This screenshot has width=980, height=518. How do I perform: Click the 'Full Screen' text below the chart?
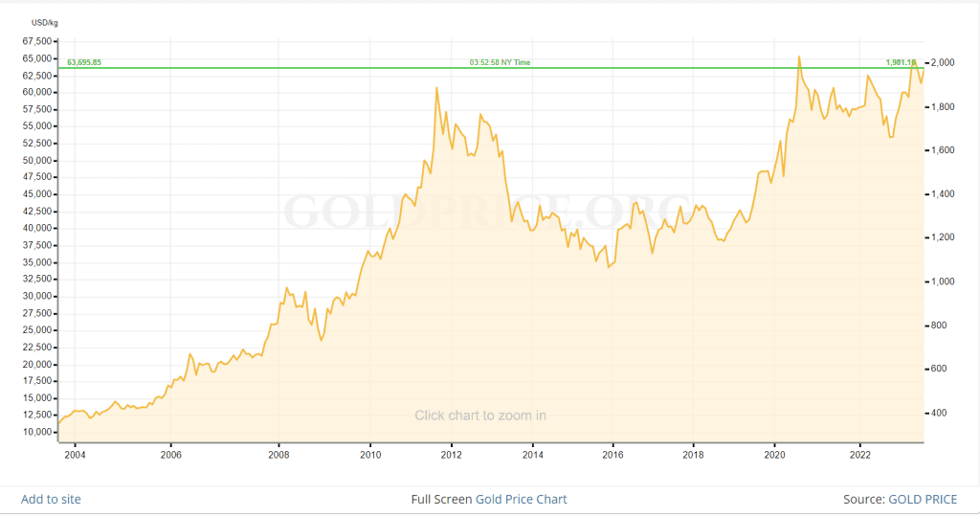point(442,499)
